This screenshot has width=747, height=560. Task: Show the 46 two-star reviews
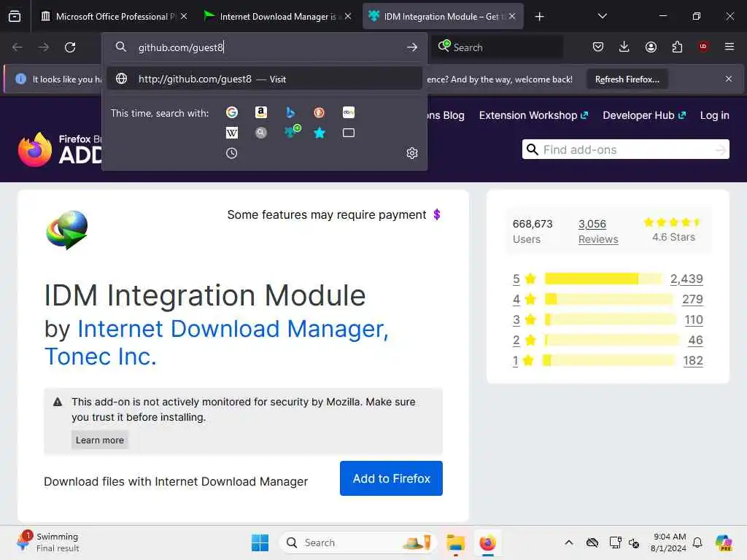pos(695,340)
